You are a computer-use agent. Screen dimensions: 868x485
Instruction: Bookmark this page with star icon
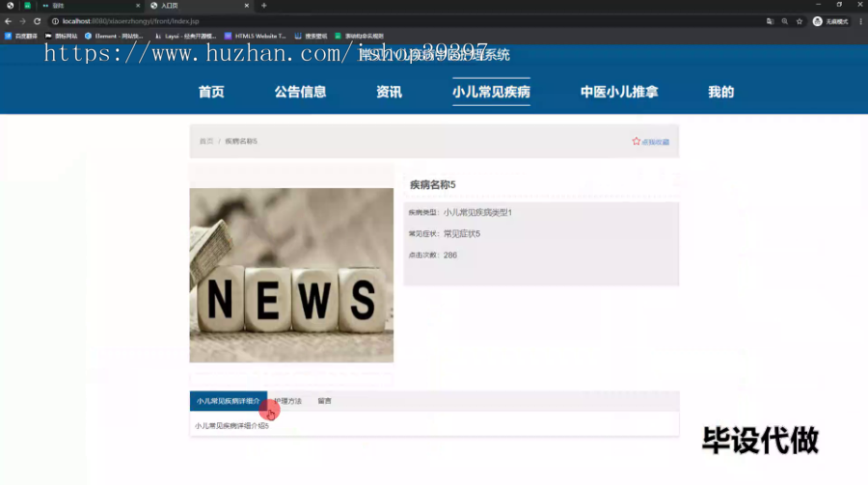pos(800,21)
